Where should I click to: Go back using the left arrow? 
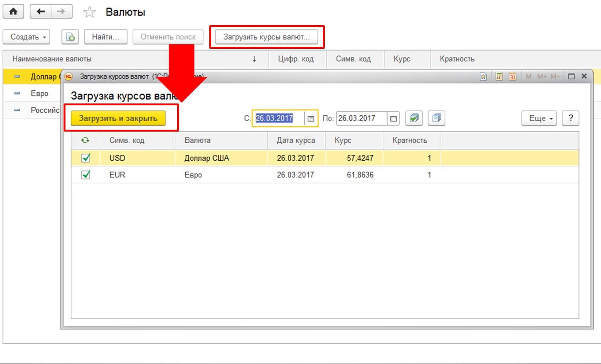tap(40, 12)
